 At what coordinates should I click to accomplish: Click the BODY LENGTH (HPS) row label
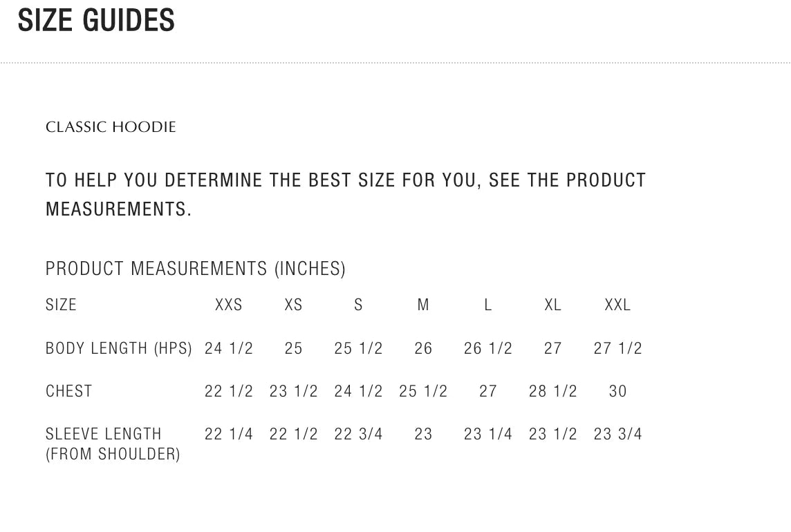click(x=119, y=348)
